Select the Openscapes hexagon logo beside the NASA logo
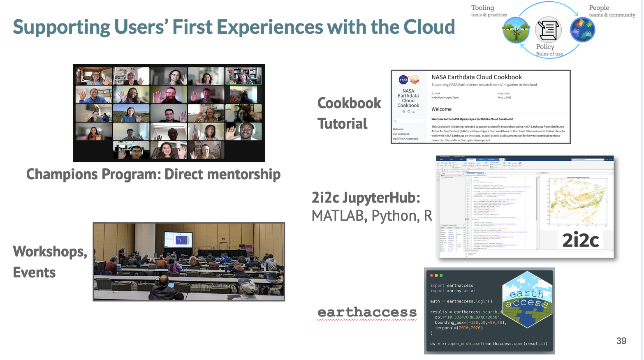 coord(415,80)
